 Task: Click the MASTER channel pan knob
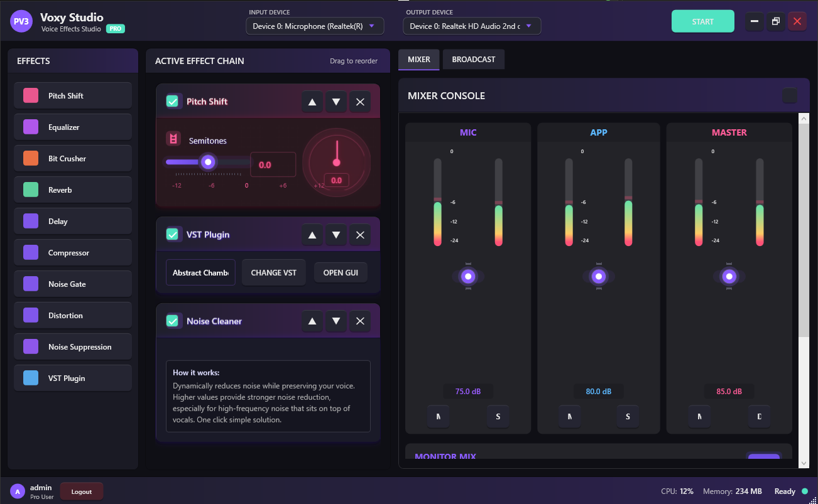coord(729,276)
